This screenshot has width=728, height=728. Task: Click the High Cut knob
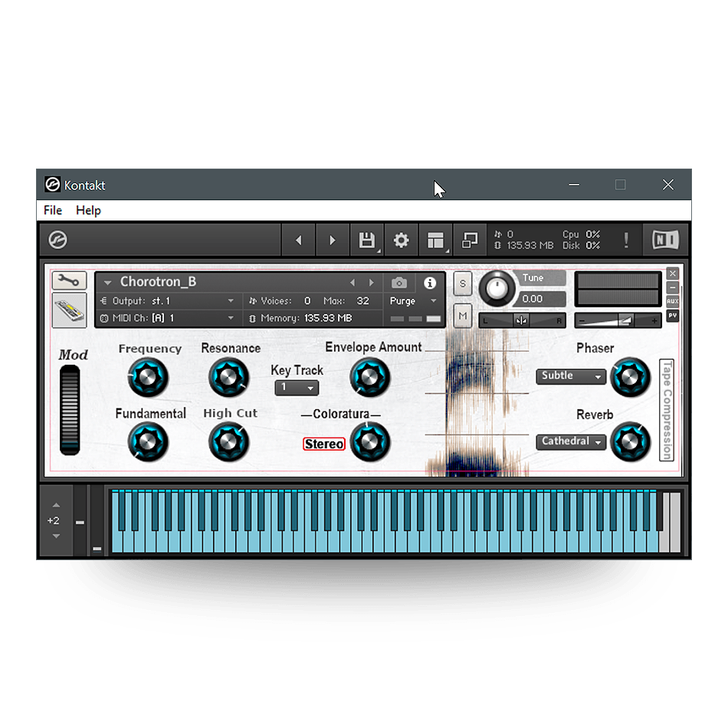click(x=228, y=441)
